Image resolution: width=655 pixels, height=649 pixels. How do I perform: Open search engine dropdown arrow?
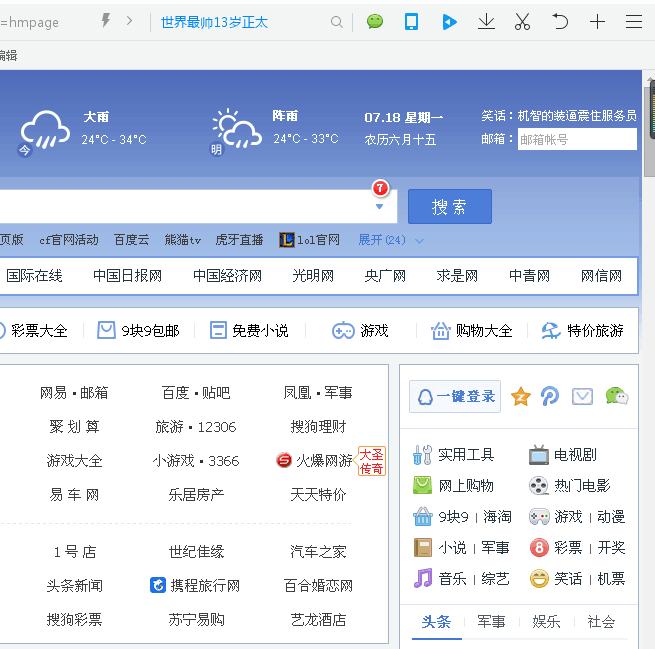(379, 206)
